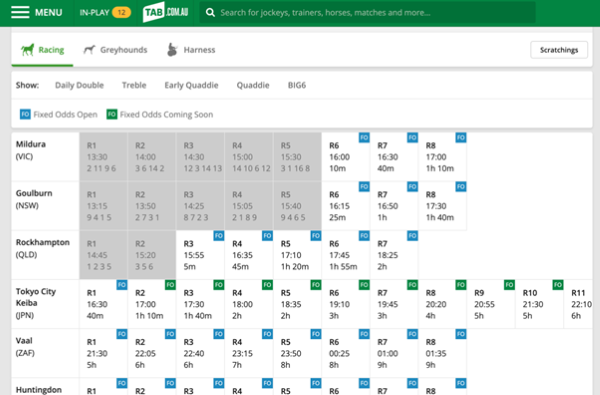Select Tokyo City Keiba R4 at 18:00

tap(249, 304)
